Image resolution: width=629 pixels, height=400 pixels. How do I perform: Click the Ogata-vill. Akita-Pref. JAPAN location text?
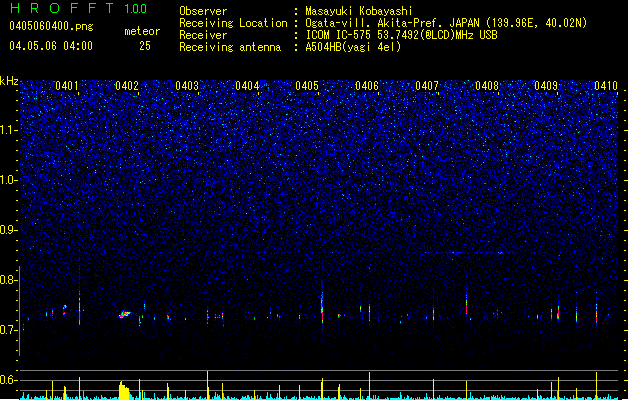[x=446, y=23]
